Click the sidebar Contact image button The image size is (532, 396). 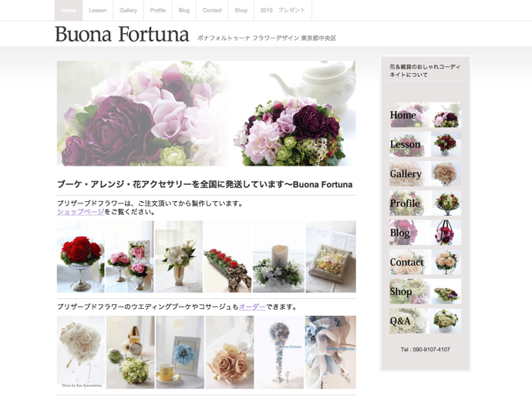click(x=425, y=262)
